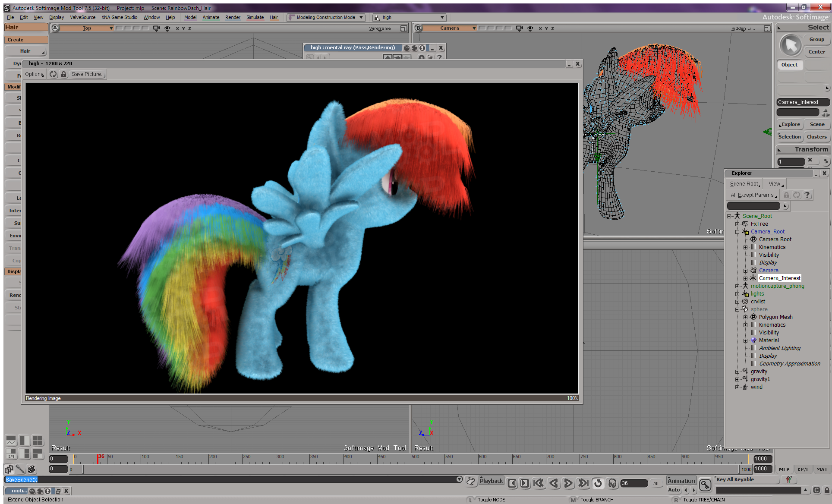This screenshot has width=832, height=504.
Task: Click the Clusters button
Action: [x=816, y=137]
